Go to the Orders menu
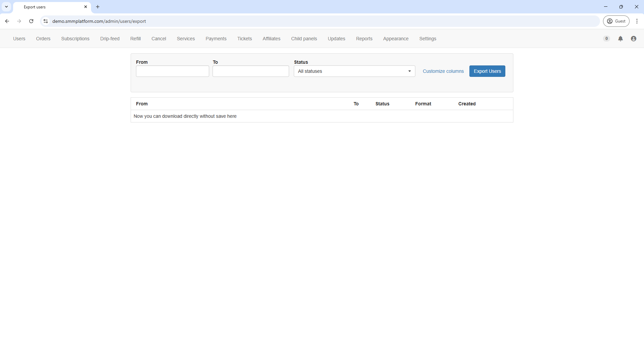Screen dimensions: 644x345 tap(43, 39)
